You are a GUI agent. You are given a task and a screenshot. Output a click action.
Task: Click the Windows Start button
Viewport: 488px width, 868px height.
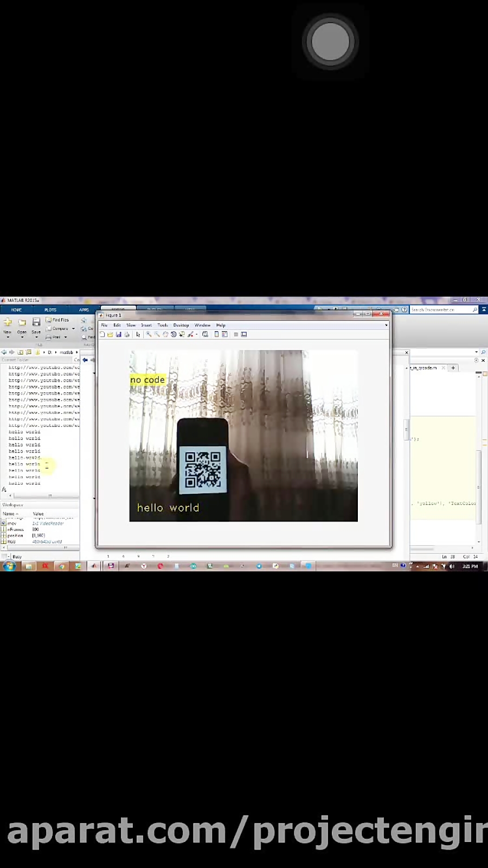point(9,566)
